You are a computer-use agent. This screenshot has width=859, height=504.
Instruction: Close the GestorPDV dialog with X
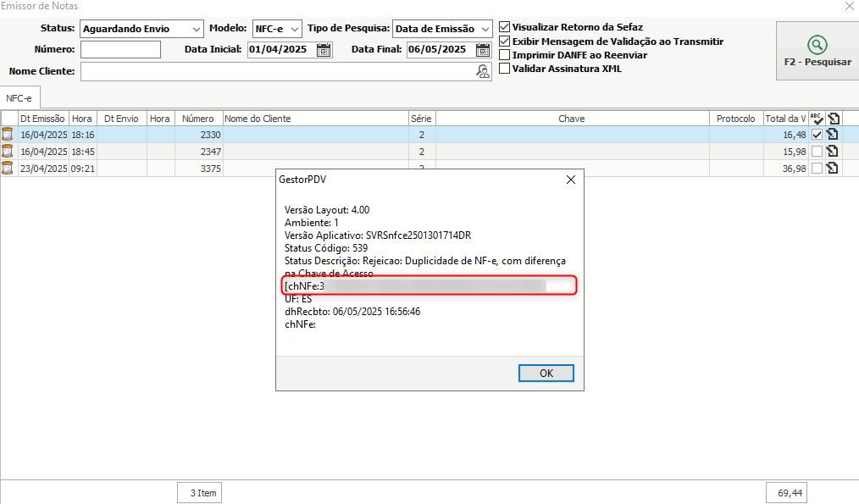(571, 180)
